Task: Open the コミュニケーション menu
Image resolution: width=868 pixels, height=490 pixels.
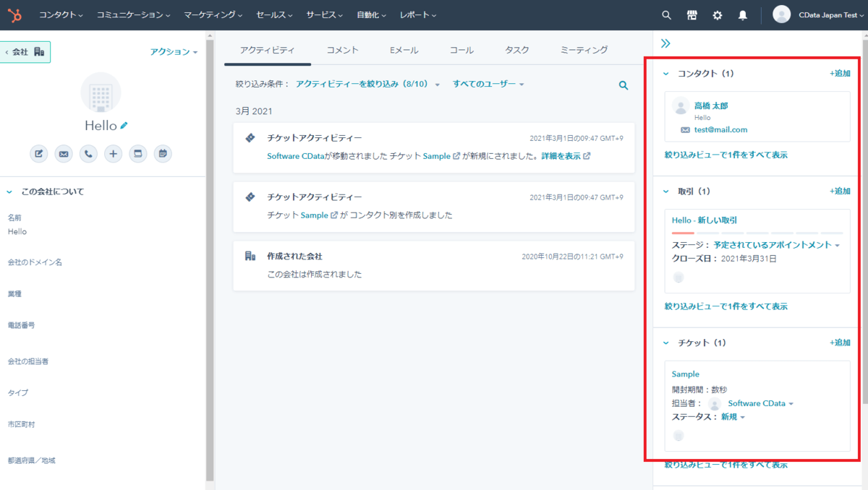Action: tap(134, 14)
